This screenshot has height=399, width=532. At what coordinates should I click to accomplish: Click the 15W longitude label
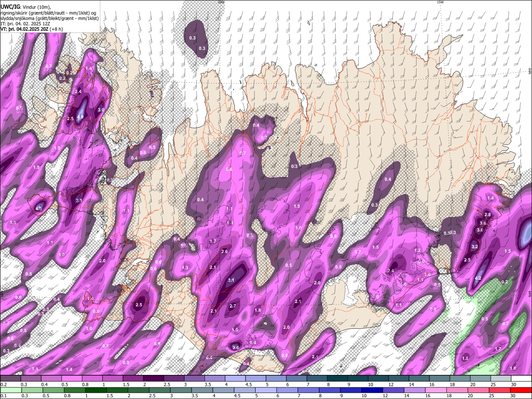click(x=440, y=2)
